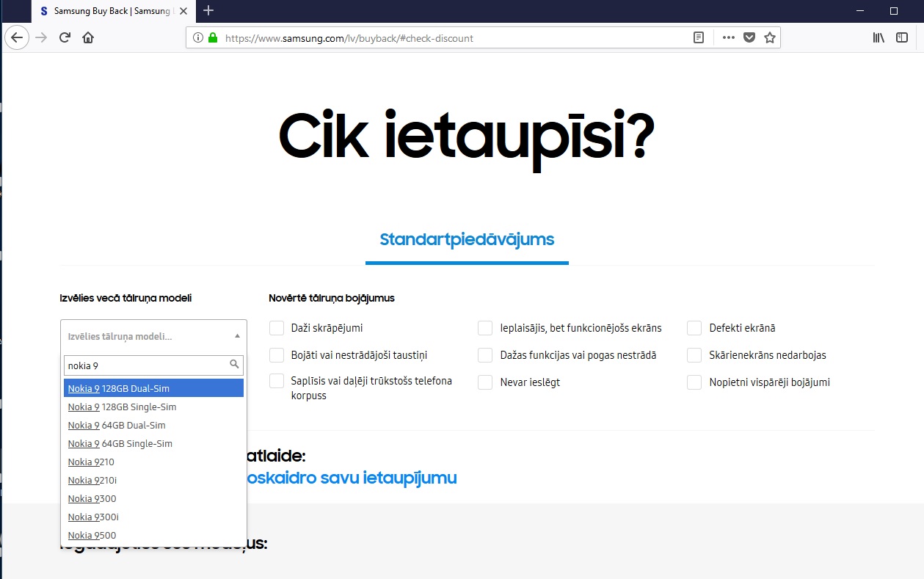924x579 pixels.
Task: Minimize the browser window
Action: [859, 11]
